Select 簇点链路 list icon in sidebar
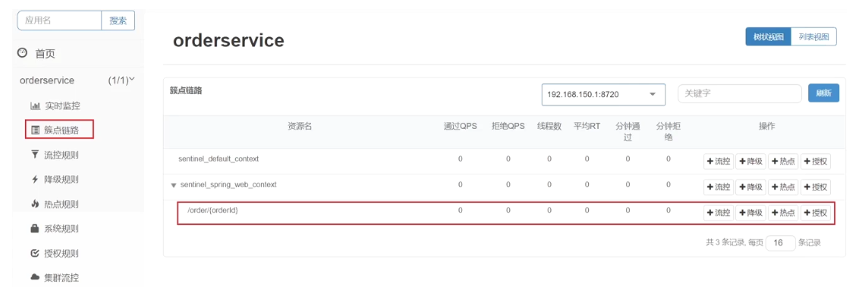 click(x=59, y=130)
